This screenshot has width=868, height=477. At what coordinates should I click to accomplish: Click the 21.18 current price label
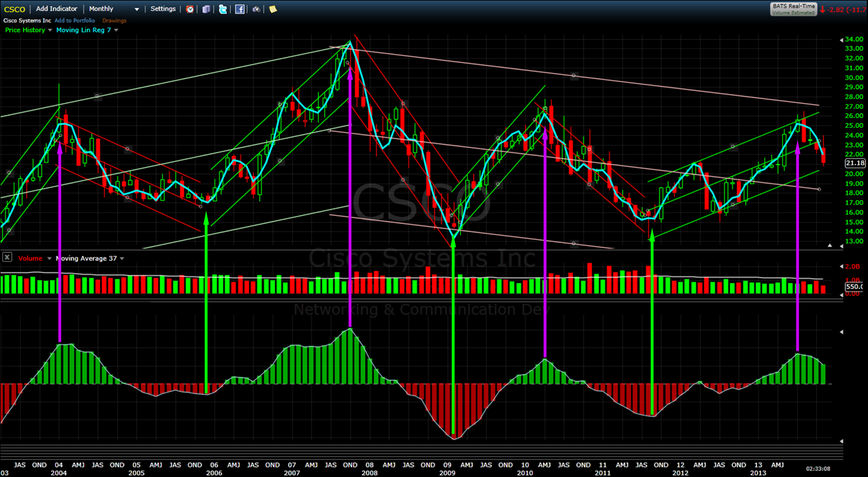(x=855, y=163)
